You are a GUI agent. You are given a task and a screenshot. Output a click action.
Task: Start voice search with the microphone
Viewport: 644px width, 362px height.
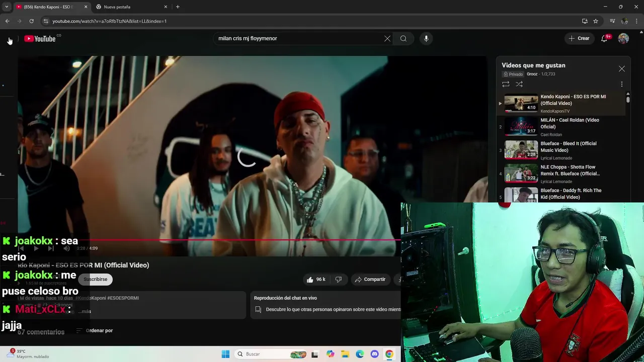point(426,38)
